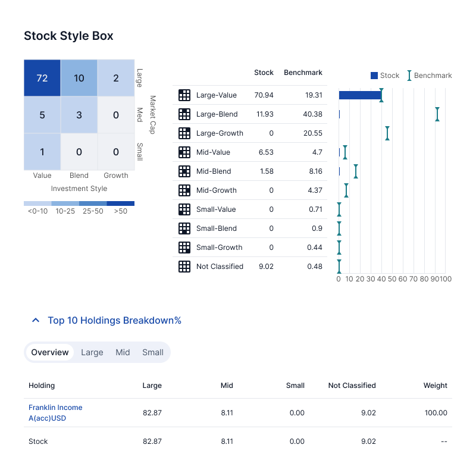
Task: Select the Overview tab
Action: (x=50, y=352)
